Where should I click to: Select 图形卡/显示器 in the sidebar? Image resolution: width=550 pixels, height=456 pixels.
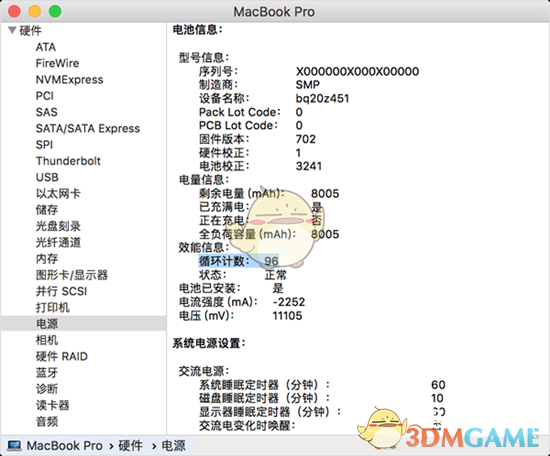[x=72, y=275]
